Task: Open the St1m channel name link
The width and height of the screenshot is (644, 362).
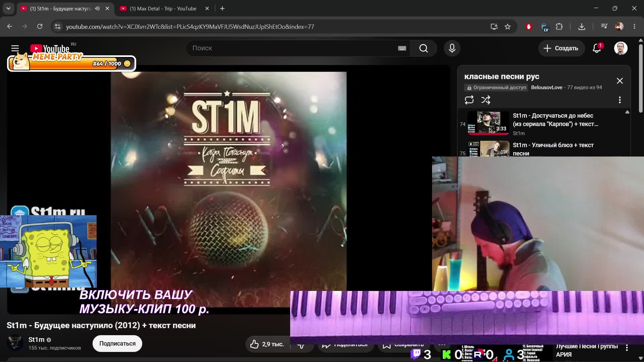Action: tap(36, 340)
